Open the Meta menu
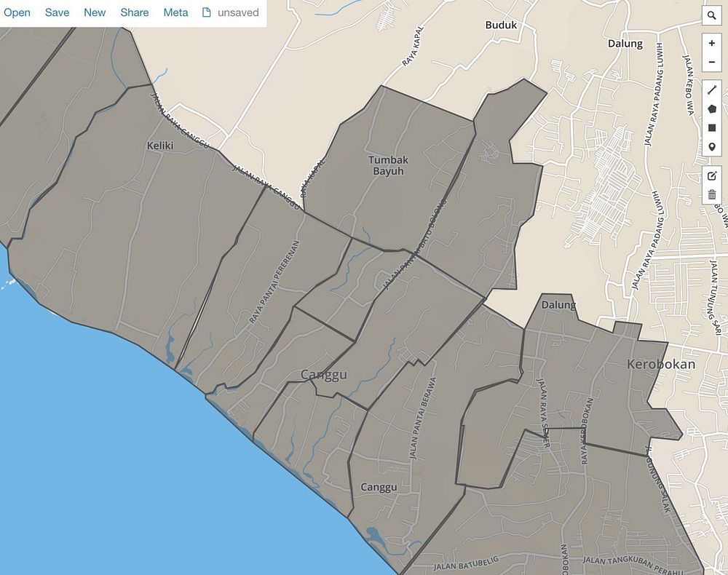 (x=175, y=12)
